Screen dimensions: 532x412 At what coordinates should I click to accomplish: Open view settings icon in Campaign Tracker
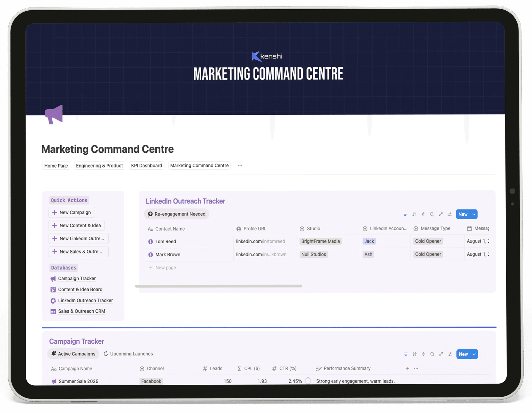[x=450, y=354]
